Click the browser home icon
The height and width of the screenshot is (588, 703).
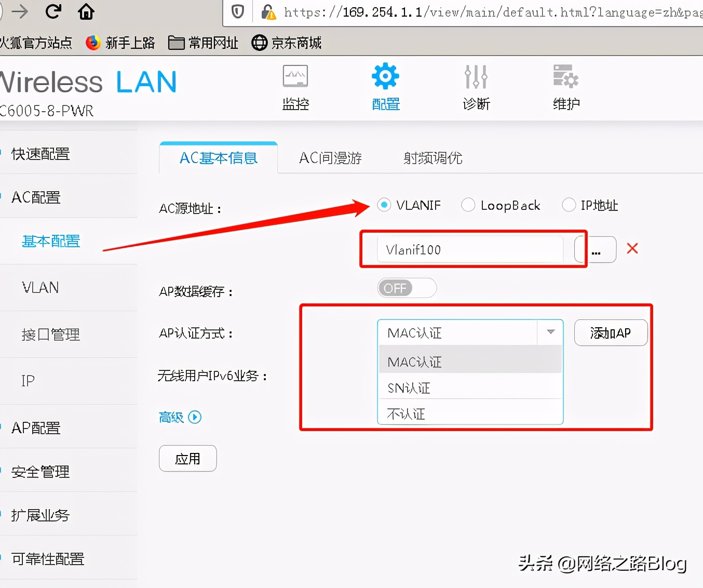click(86, 11)
